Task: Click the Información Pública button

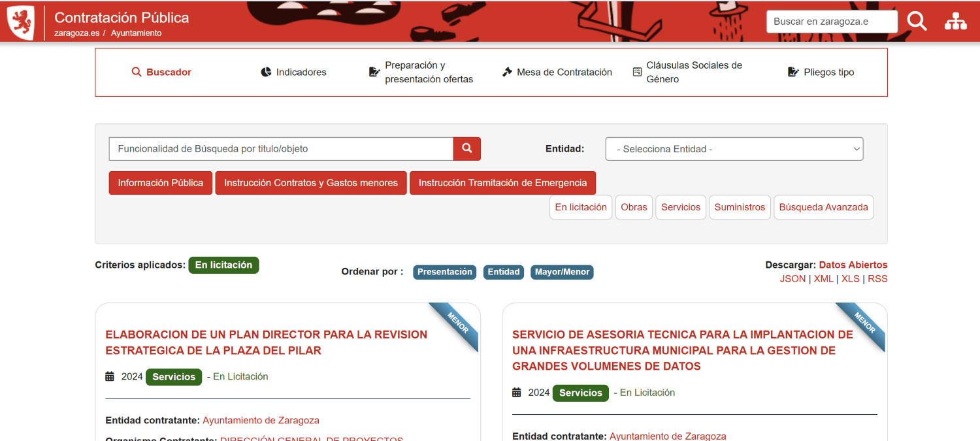Action: pyautogui.click(x=160, y=183)
